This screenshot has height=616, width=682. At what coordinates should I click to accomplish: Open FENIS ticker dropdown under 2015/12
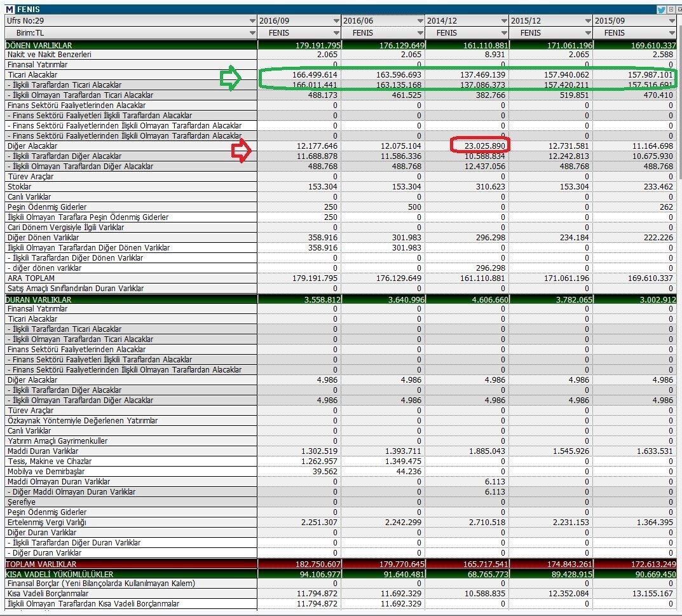[x=588, y=33]
